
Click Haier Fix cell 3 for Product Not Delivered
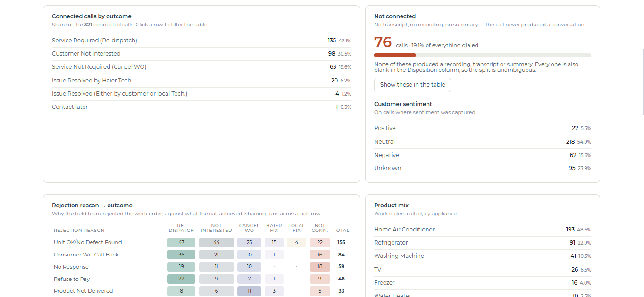(274, 291)
